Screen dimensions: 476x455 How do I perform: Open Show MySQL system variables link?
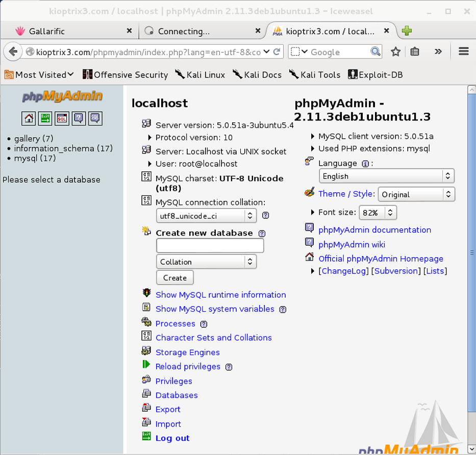coord(215,309)
